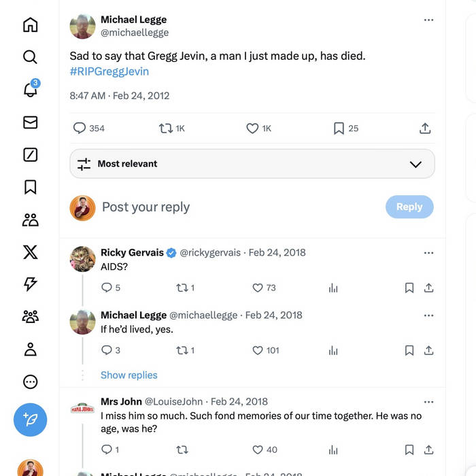This screenshot has width=476, height=476.
Task: Open the More circle menu in sidebar
Action: [31, 381]
